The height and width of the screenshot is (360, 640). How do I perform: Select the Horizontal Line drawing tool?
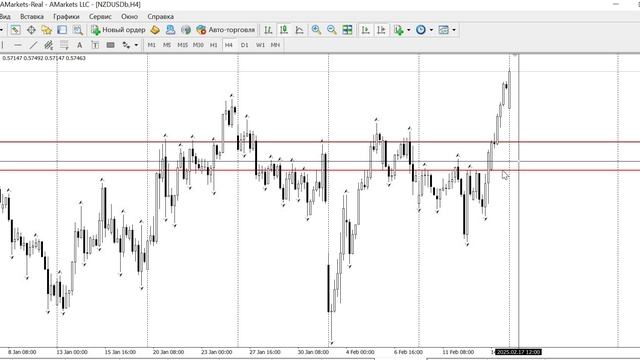[x=18, y=45]
